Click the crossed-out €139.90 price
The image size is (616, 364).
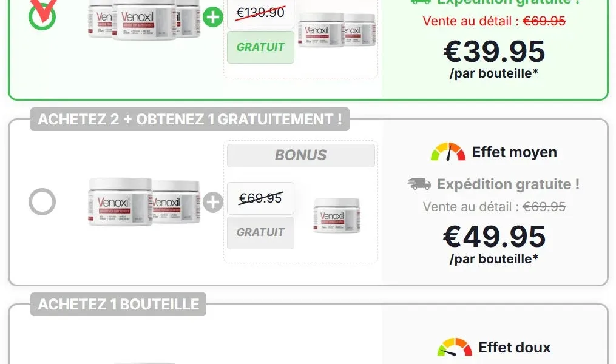pyautogui.click(x=260, y=12)
